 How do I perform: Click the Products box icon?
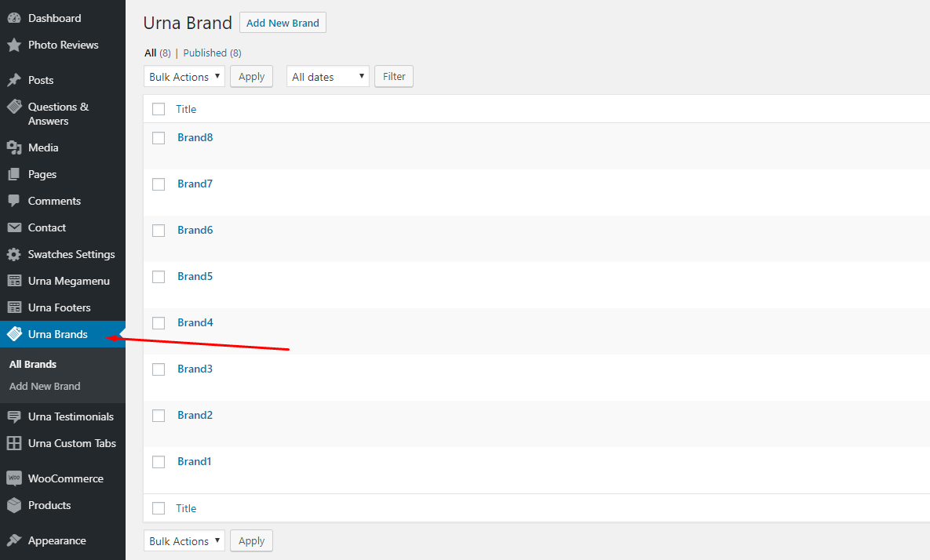pyautogui.click(x=14, y=505)
